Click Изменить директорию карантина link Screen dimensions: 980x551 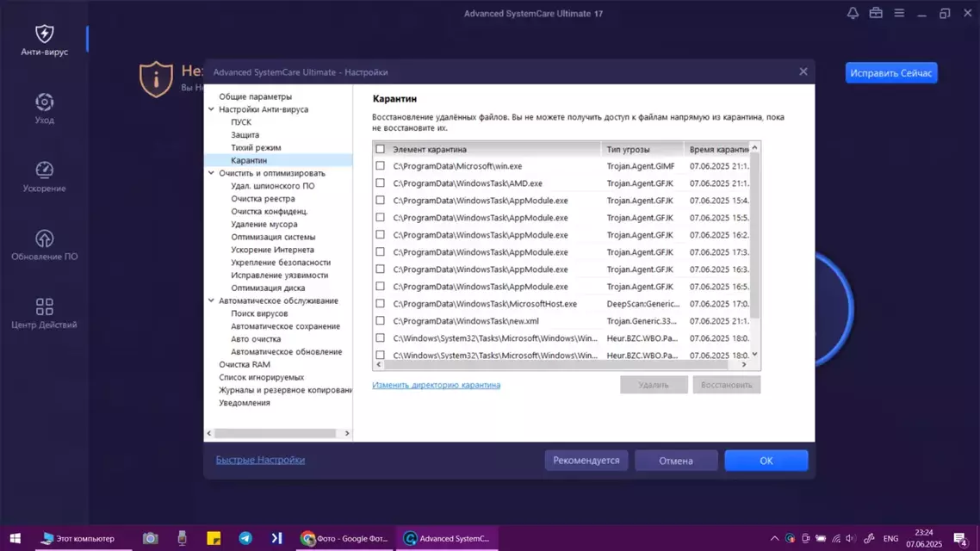coord(437,385)
